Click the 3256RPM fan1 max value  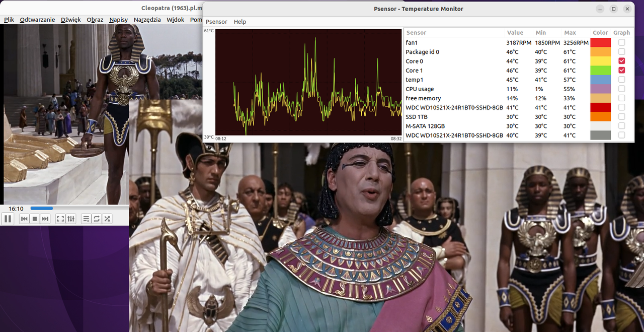[576, 43]
